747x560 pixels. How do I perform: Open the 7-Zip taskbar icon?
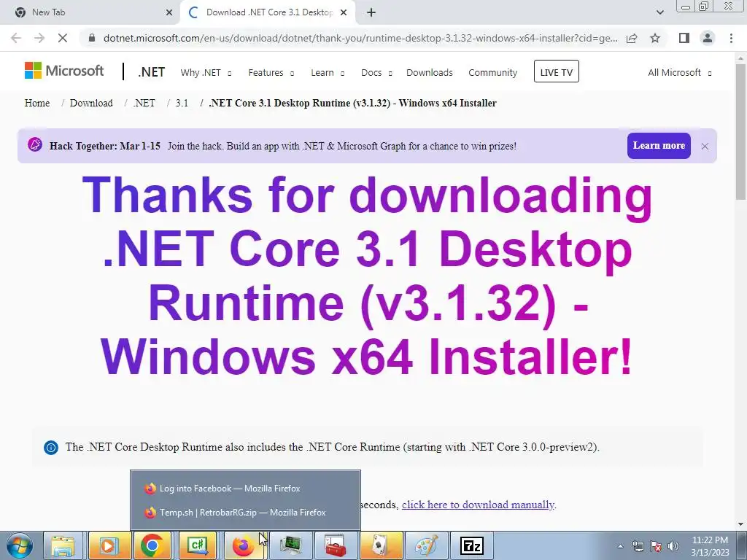click(472, 545)
